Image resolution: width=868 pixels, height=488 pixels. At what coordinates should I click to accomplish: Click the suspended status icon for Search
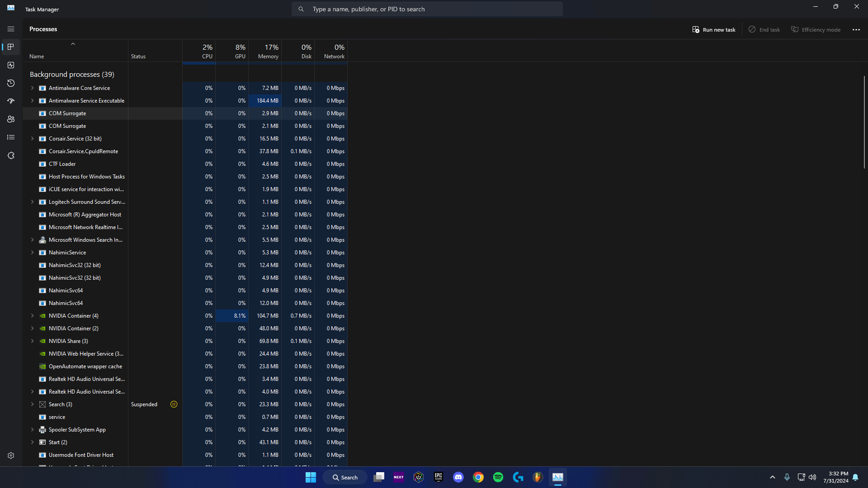pos(174,404)
